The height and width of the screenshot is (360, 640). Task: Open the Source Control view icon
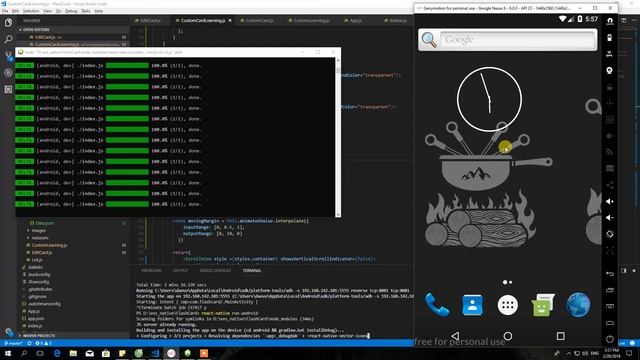click(x=8, y=56)
